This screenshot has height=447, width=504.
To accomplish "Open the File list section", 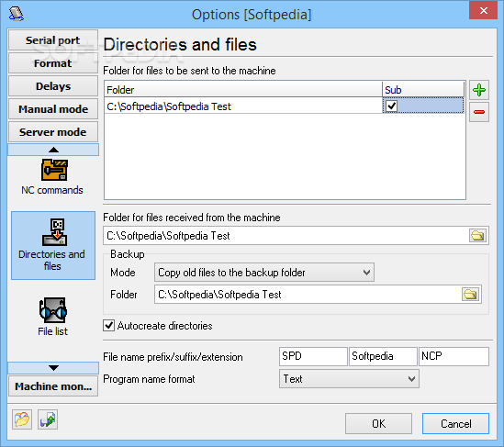I will coord(53,317).
